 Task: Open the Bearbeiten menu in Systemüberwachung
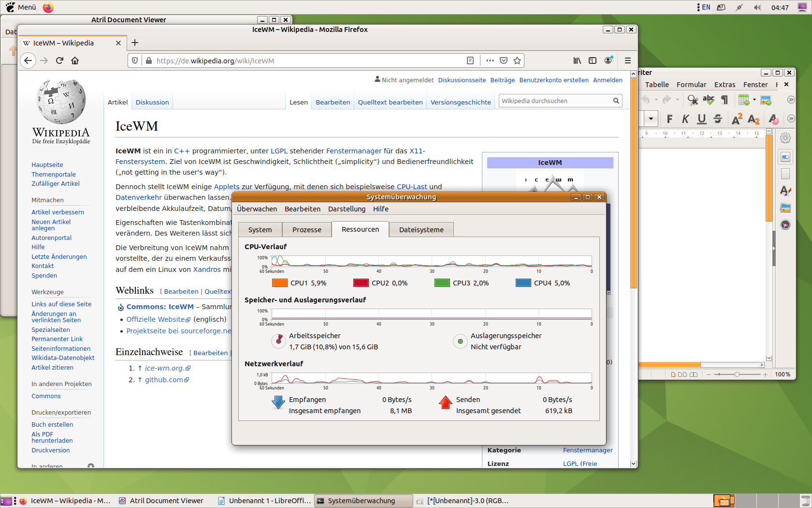[x=303, y=209]
